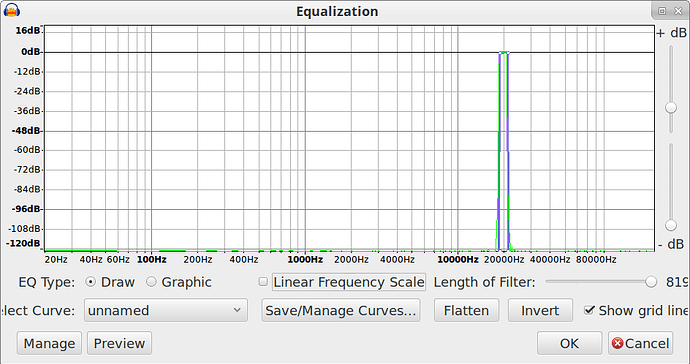The width and height of the screenshot is (690, 364).
Task: Click the 0dB label on vertical axis
Action: (31, 52)
